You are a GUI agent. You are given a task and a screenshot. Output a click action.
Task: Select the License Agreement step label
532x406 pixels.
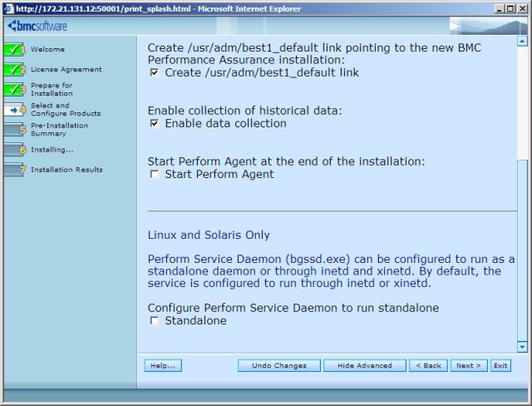pos(66,69)
